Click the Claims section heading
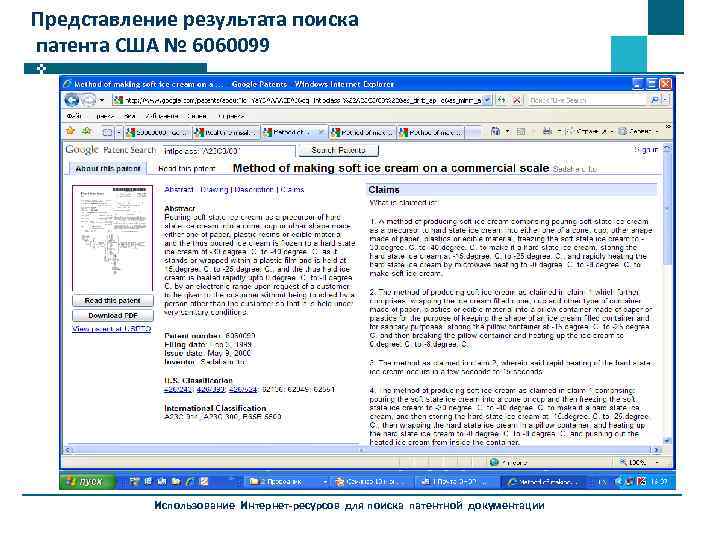The width and height of the screenshot is (720, 540). click(384, 190)
